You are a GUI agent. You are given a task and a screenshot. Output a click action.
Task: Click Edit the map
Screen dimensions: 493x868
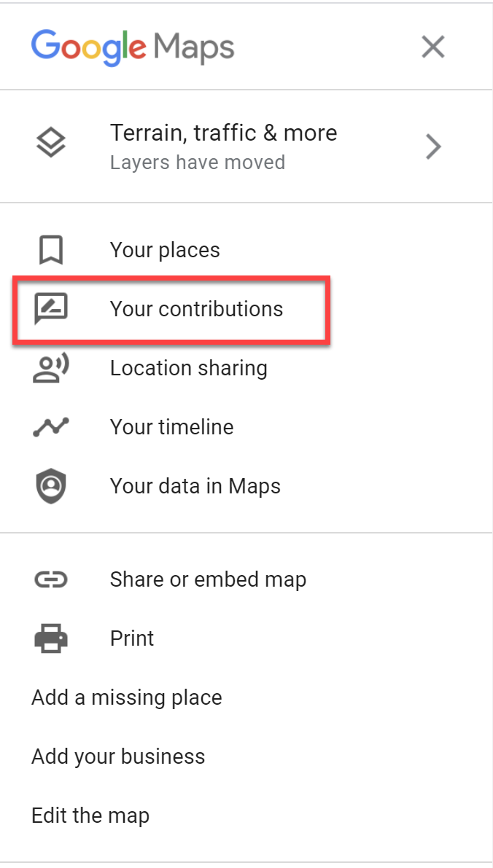click(x=90, y=816)
